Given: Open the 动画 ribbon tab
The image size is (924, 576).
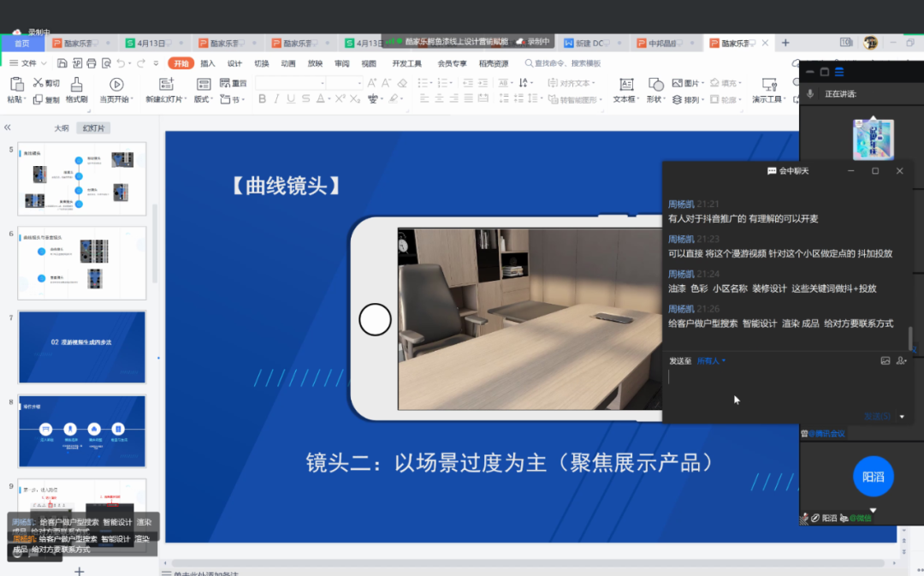Looking at the screenshot, I should pos(288,63).
